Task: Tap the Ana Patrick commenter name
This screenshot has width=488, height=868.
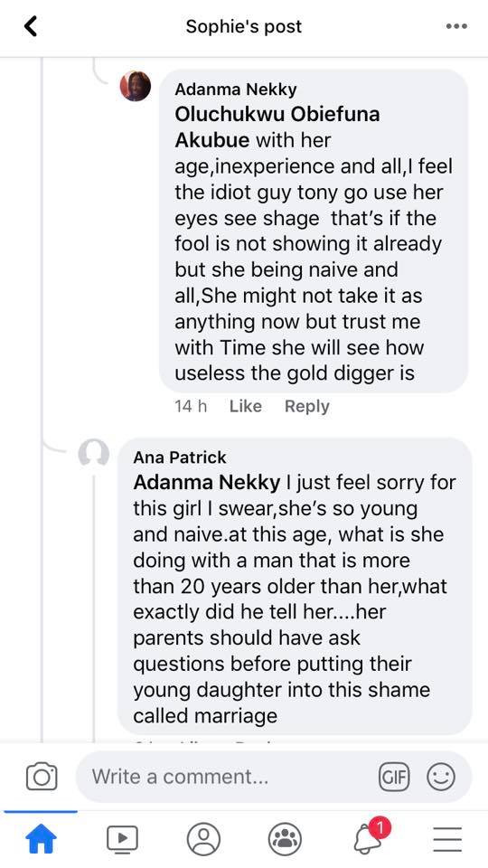Action: 179,458
